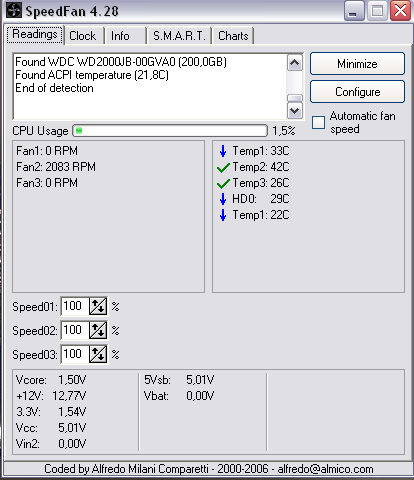Select the Fan2: 2083 RPM reading
414x480 pixels.
pyautogui.click(x=56, y=167)
